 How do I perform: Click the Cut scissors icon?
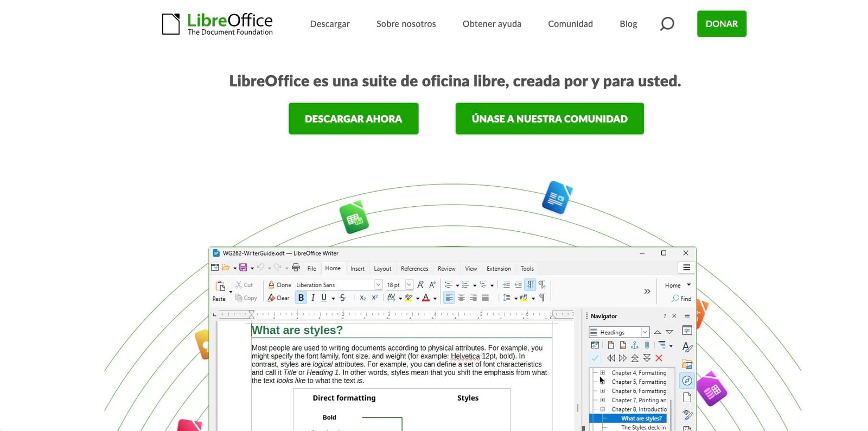pos(239,284)
